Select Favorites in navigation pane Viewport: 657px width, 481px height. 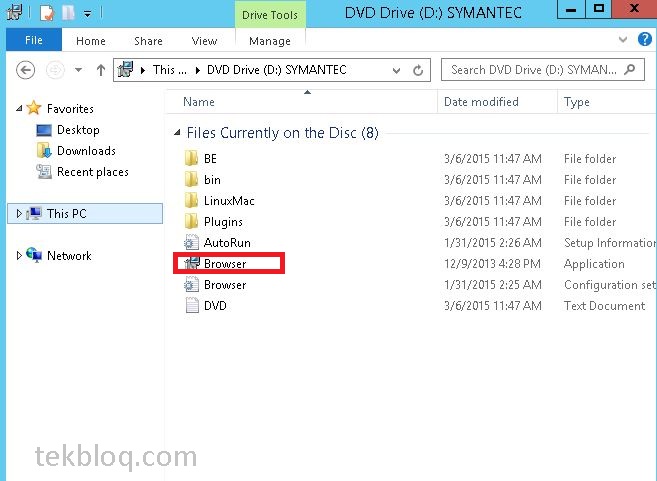pyautogui.click(x=70, y=109)
